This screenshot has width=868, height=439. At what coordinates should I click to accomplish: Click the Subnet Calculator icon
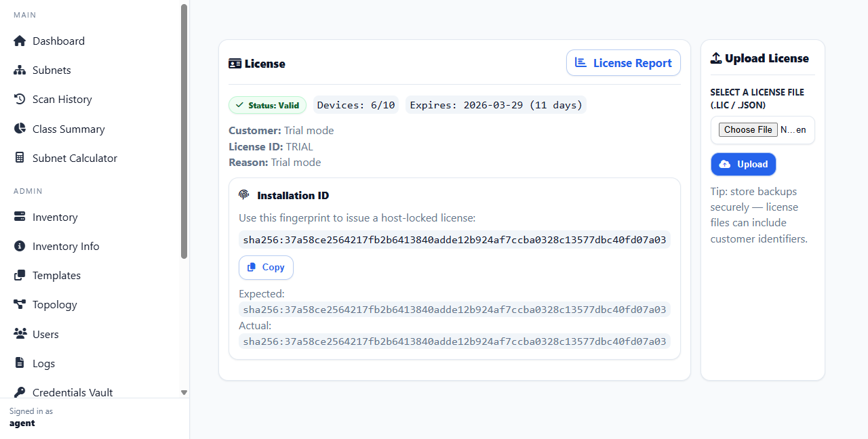click(x=20, y=158)
